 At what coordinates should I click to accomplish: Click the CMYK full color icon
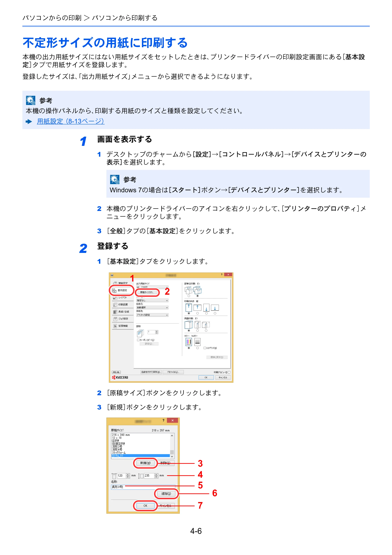(x=189, y=342)
